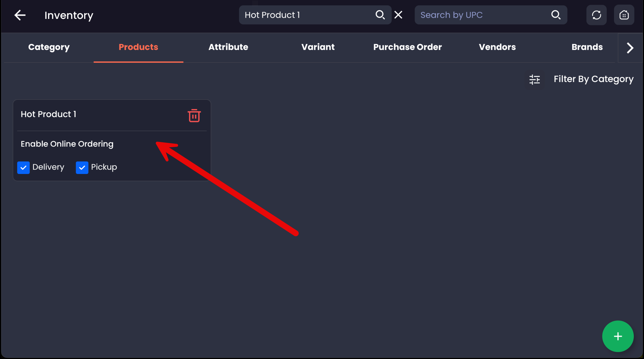Switch to the Category tab

(49, 47)
